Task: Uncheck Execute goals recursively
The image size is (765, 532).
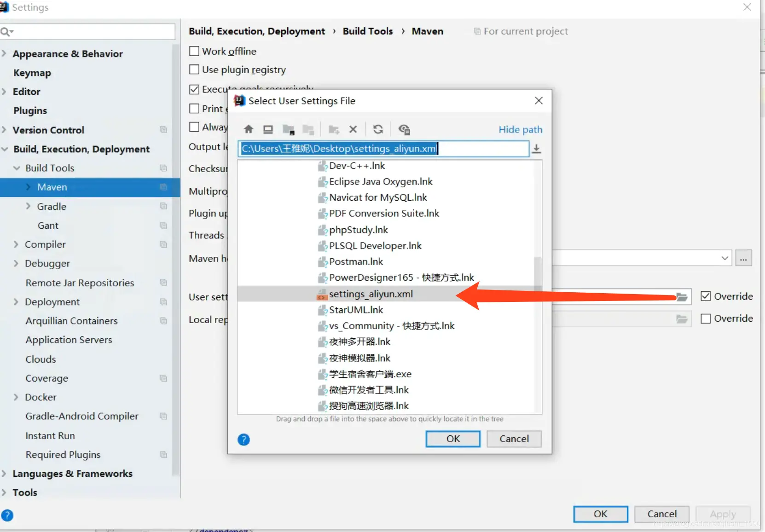Action: pos(194,89)
